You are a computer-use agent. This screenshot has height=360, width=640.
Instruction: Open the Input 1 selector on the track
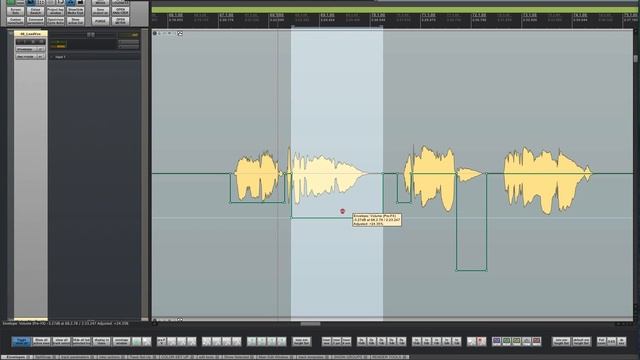tap(60, 57)
